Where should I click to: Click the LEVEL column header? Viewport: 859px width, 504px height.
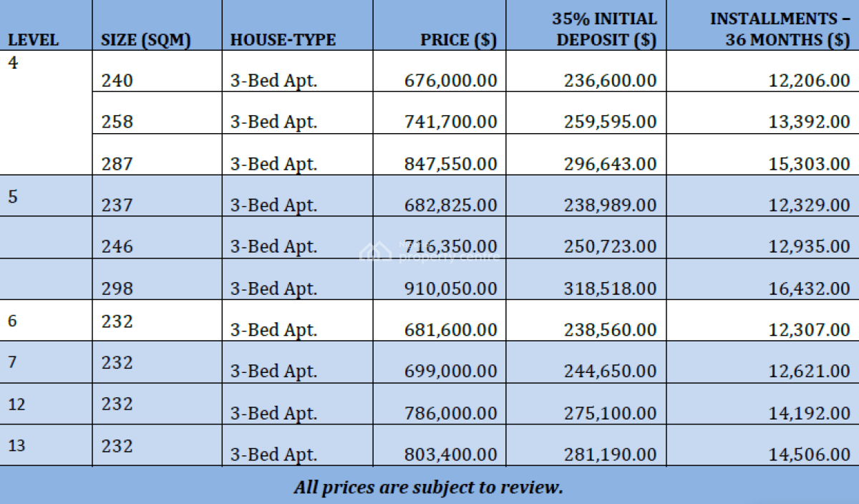[33, 40]
